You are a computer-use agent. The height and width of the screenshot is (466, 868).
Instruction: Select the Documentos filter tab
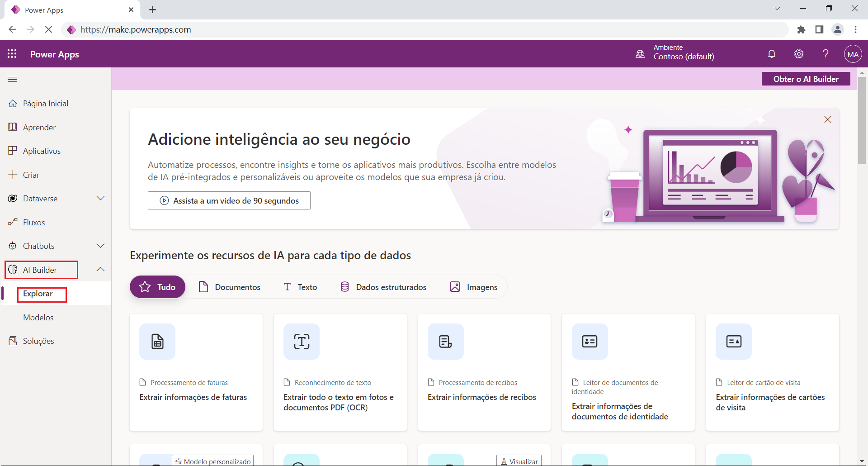[x=230, y=287]
